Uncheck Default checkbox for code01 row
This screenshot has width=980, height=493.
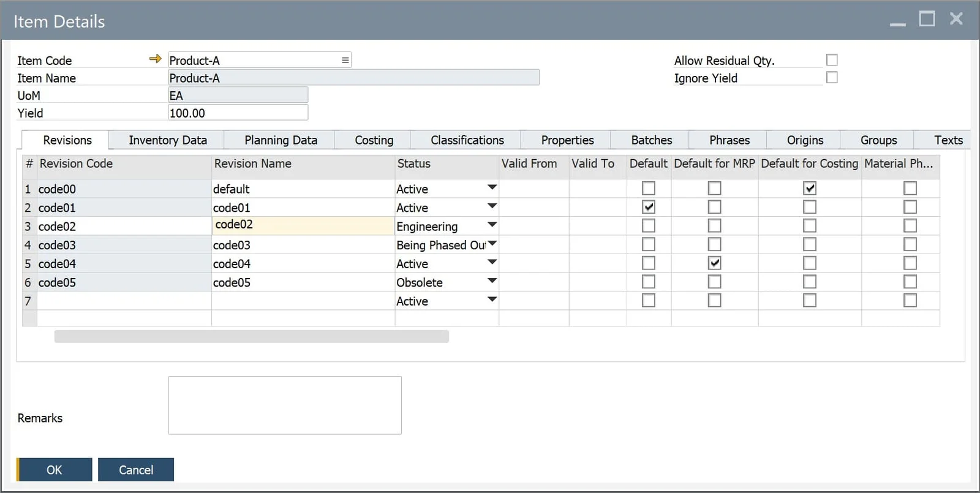(x=649, y=207)
